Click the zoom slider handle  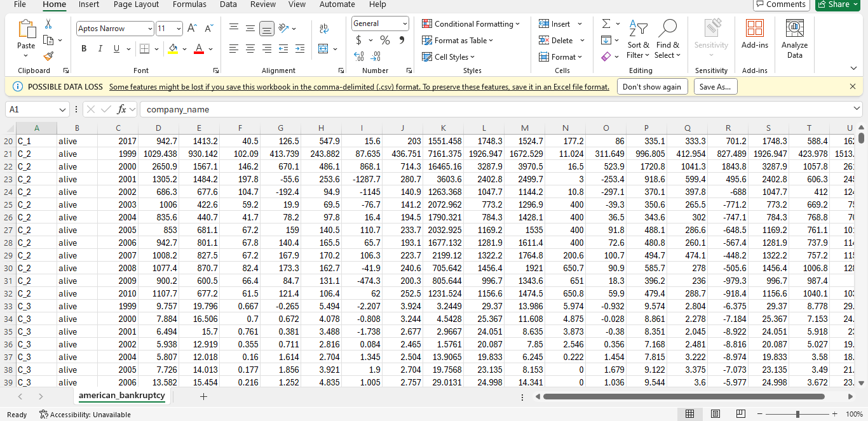tap(797, 414)
